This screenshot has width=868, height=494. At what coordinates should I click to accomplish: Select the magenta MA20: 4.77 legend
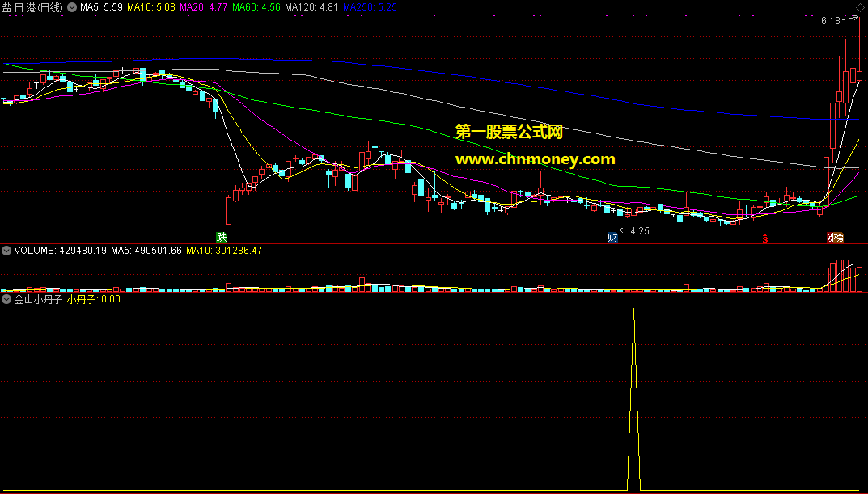click(204, 7)
